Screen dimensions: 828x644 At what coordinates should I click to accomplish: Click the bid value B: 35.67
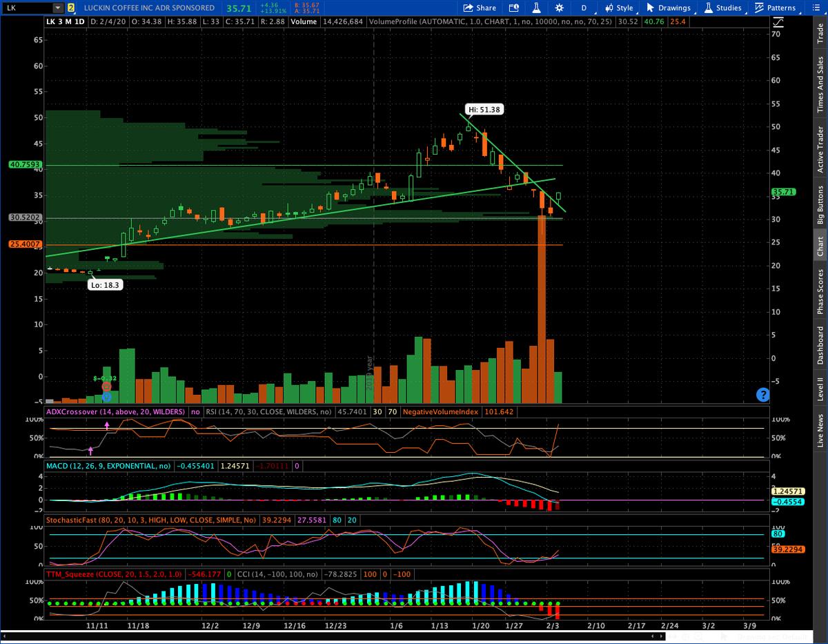(306, 5)
